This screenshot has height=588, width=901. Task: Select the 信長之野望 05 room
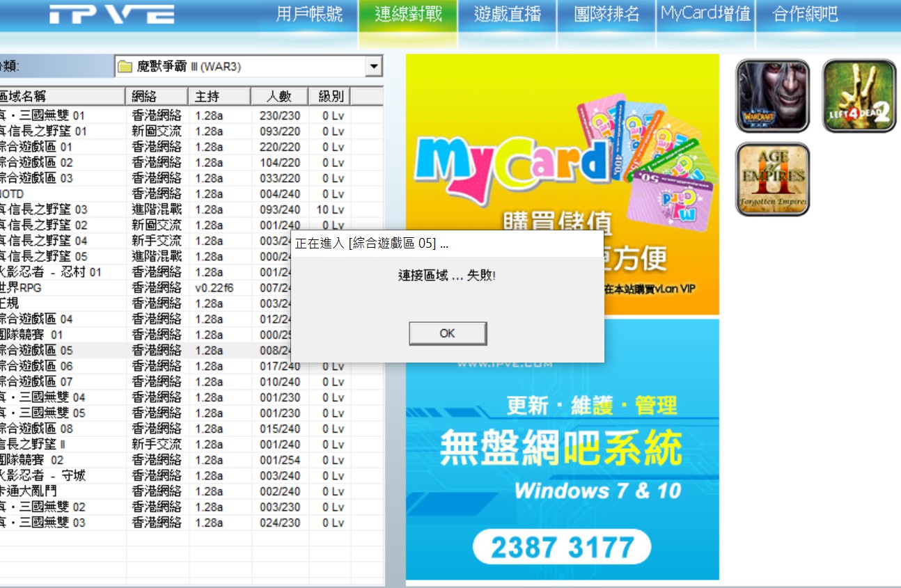pyautogui.click(x=145, y=256)
